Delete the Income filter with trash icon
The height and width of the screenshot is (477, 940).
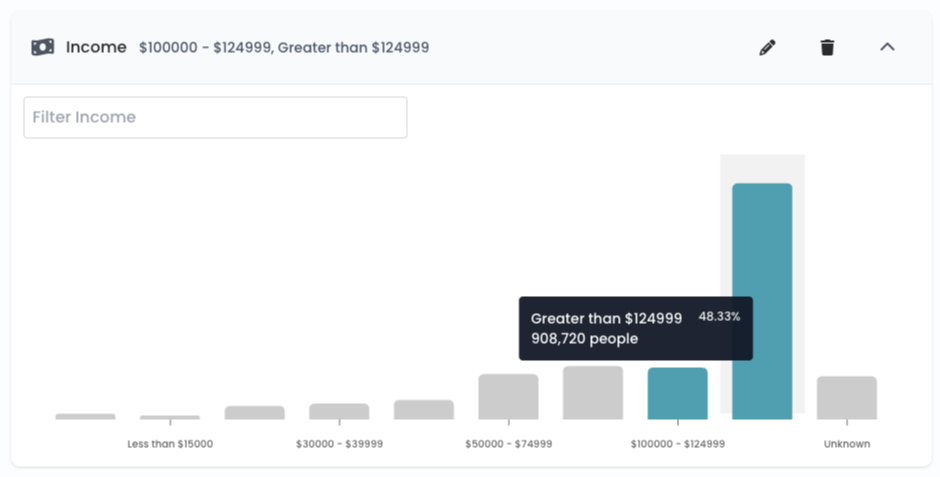pyautogui.click(x=827, y=47)
